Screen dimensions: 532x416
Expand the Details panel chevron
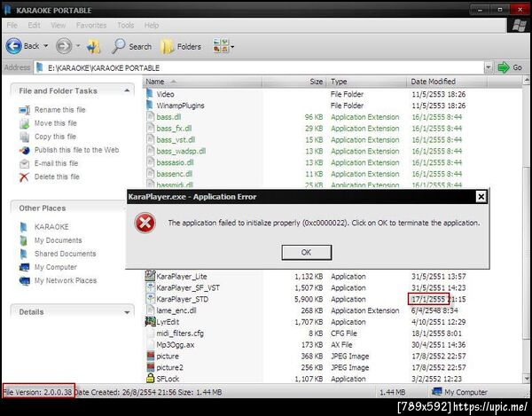127,312
